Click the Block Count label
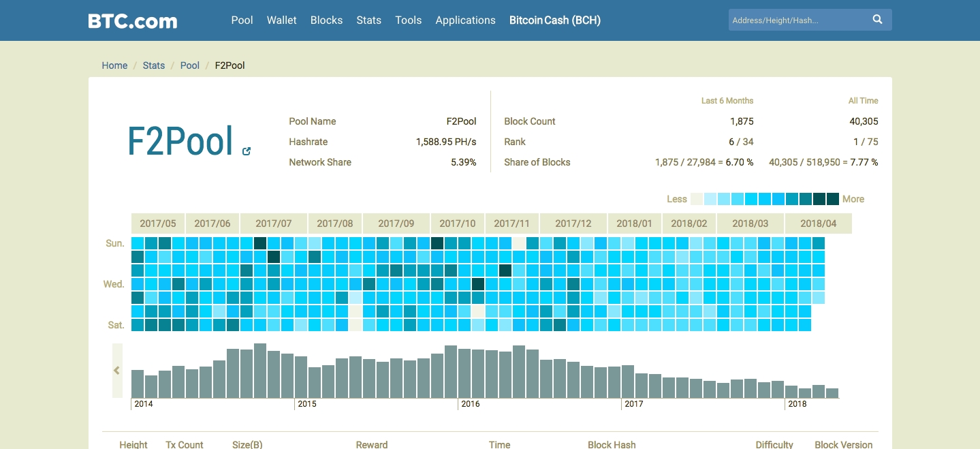 point(530,121)
